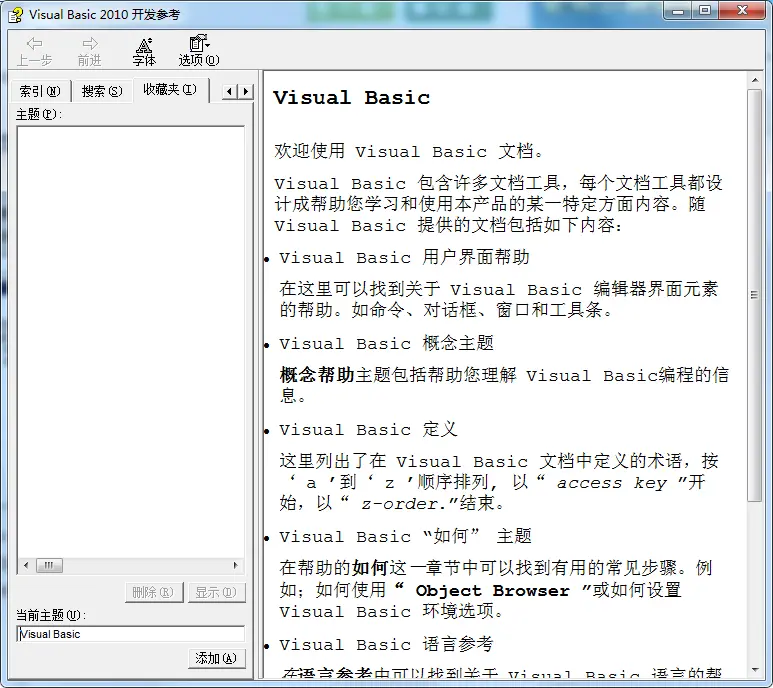Maximize the Visual Basic 2010 help window

pos(706,11)
